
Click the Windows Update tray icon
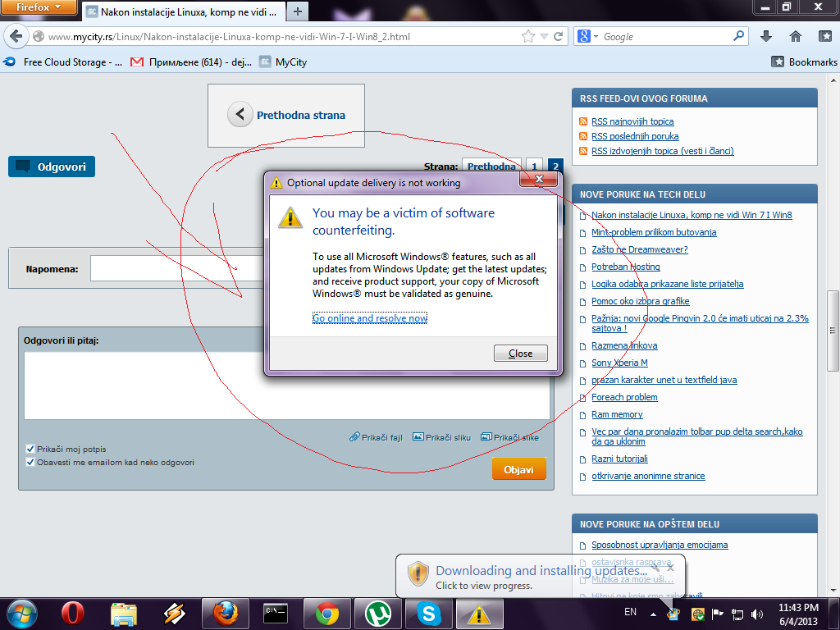[x=673, y=614]
